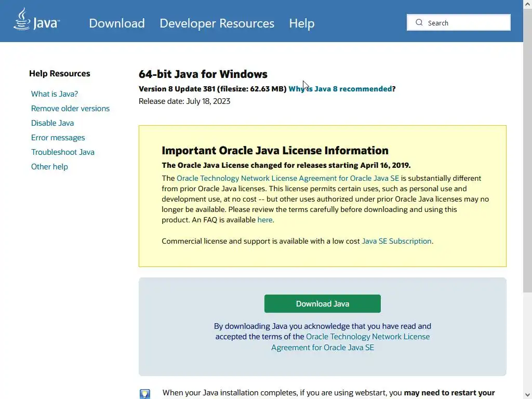Image resolution: width=532 pixels, height=399 pixels.
Task: Click the green Download Java button
Action: 322,303
